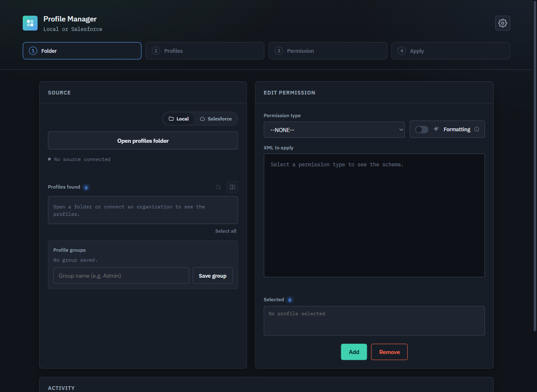Click the Profiles found count badge
The image size is (537, 392).
coord(86,187)
